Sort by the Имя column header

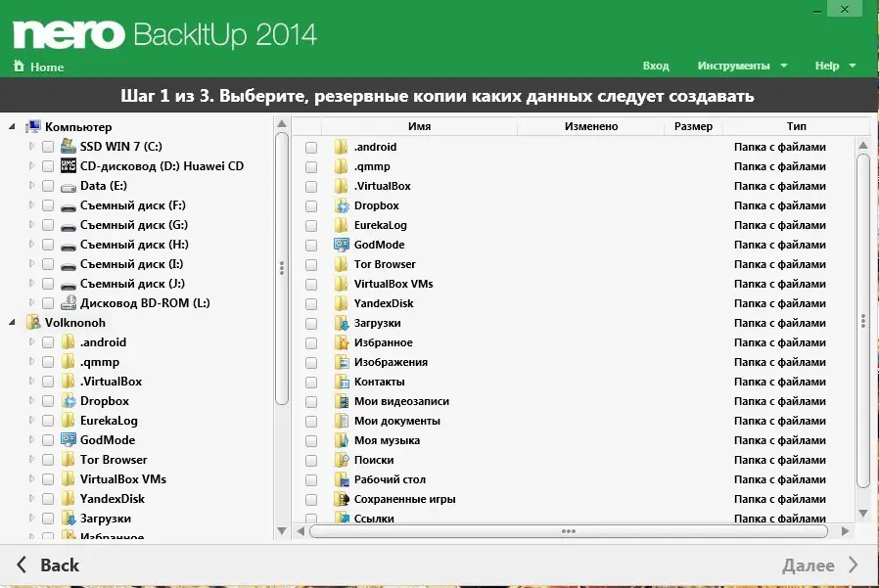pyautogui.click(x=419, y=126)
